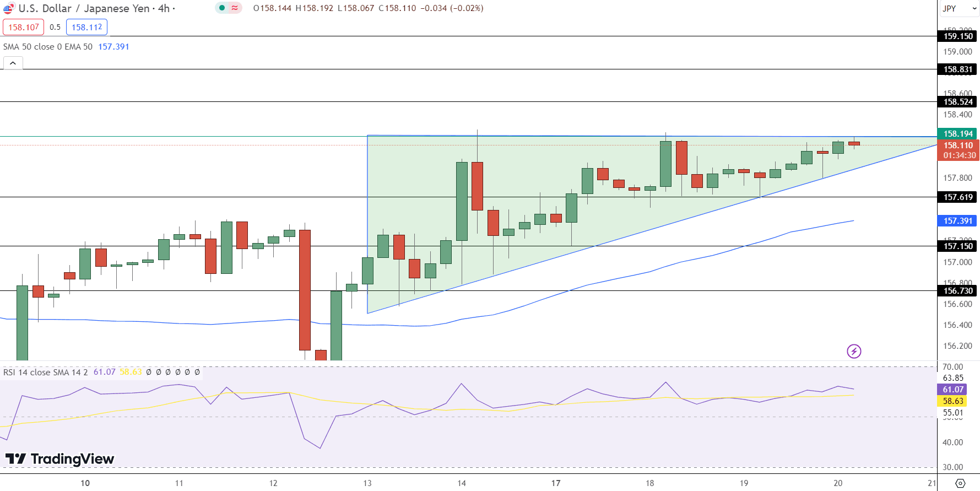Select the U.S. Dollar / Japanese Yen title
This screenshot has height=491, width=980.
point(84,8)
